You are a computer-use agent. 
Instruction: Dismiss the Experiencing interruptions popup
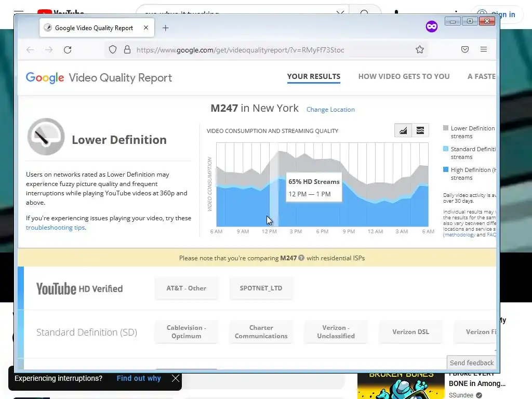(176, 378)
